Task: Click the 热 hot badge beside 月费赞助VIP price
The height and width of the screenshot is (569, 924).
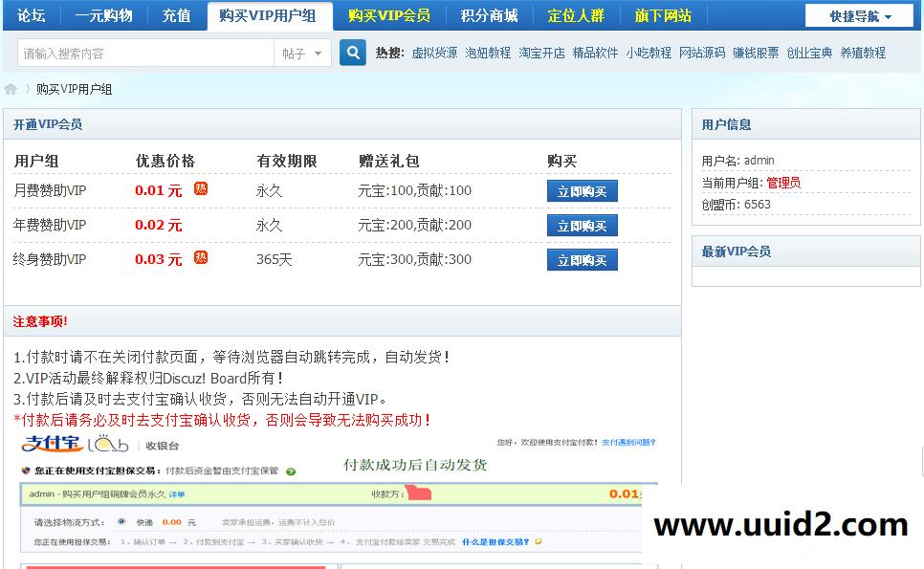Action: pyautogui.click(x=200, y=190)
